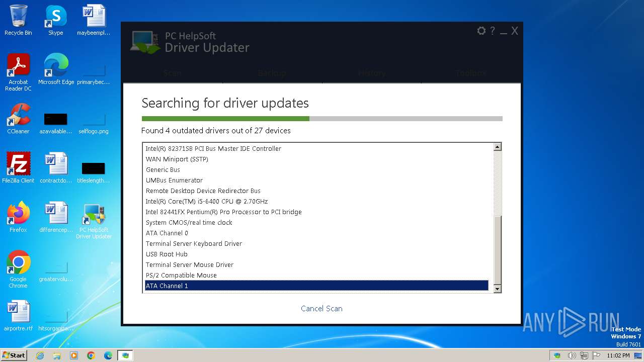Click the Show desktop button

(639, 355)
